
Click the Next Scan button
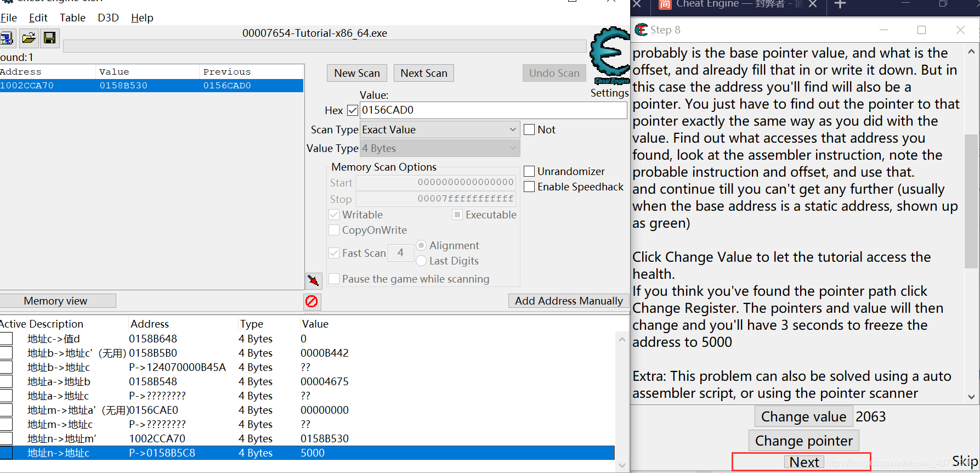point(424,73)
